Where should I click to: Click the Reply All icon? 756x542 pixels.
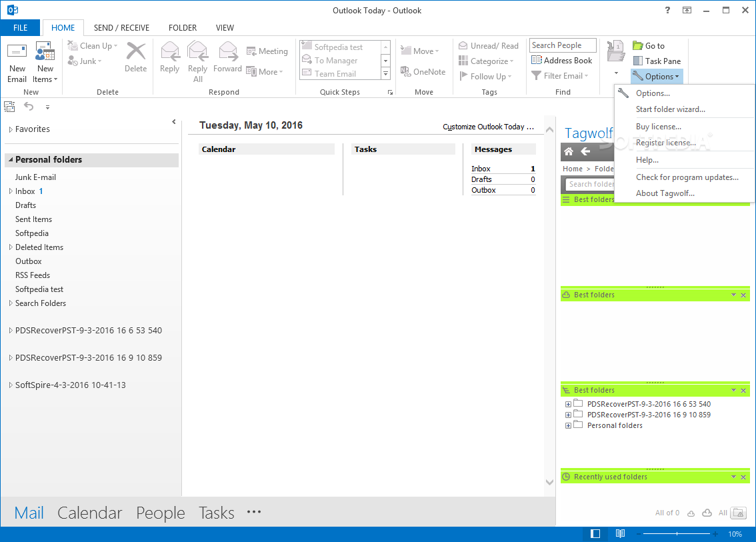pyautogui.click(x=198, y=51)
